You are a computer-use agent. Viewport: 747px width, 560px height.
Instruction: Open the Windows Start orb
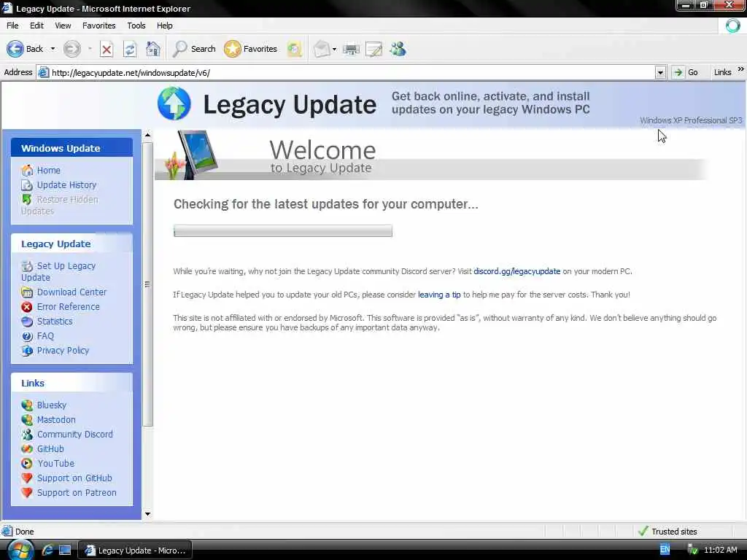tap(20, 550)
